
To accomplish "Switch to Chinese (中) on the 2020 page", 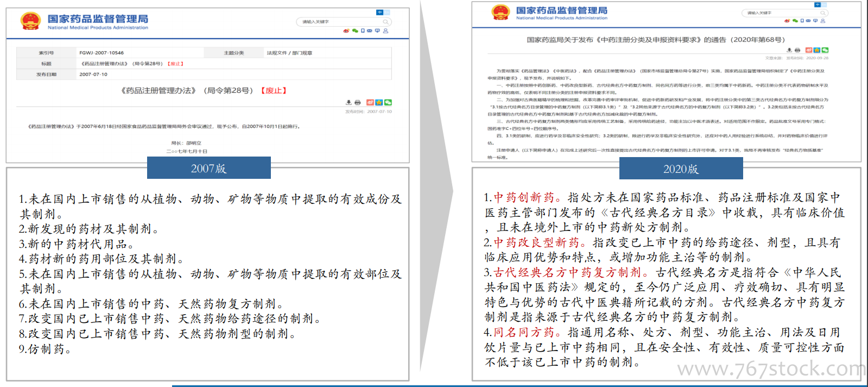I will [817, 4].
